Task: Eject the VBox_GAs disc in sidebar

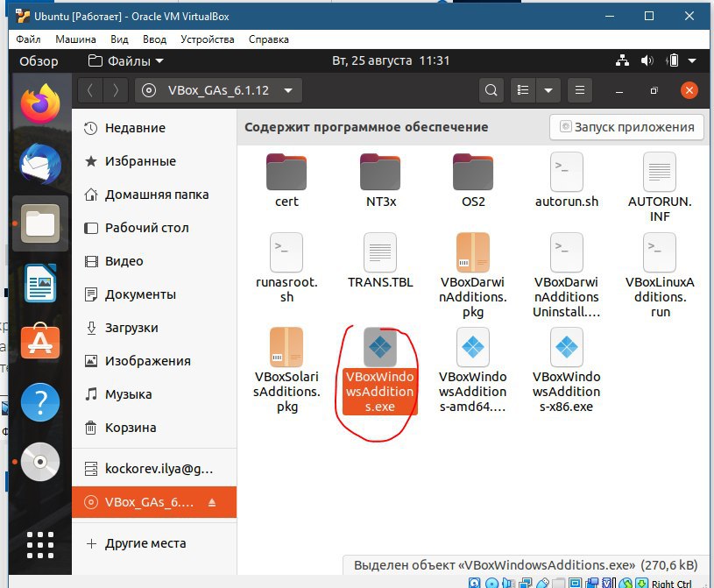Action: pyautogui.click(x=212, y=502)
